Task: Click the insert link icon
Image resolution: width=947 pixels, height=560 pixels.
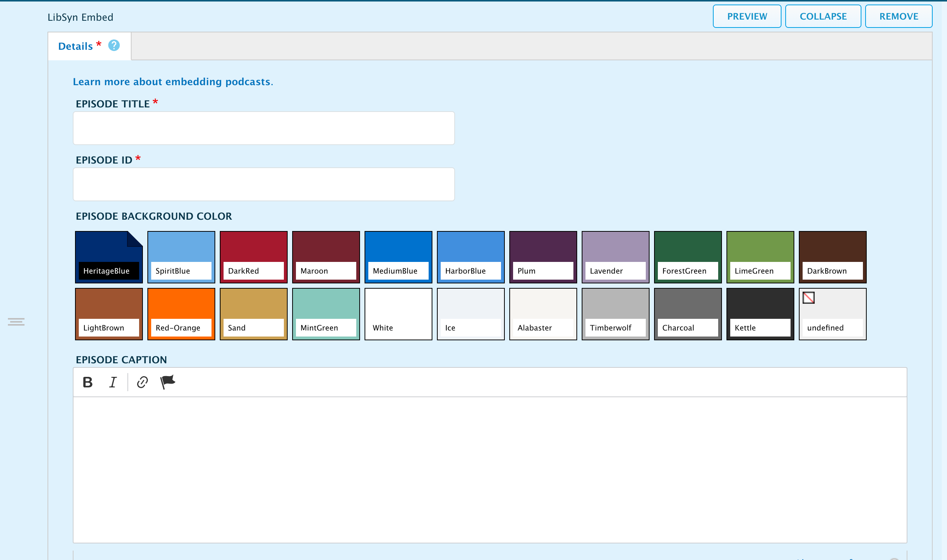Action: pyautogui.click(x=142, y=382)
